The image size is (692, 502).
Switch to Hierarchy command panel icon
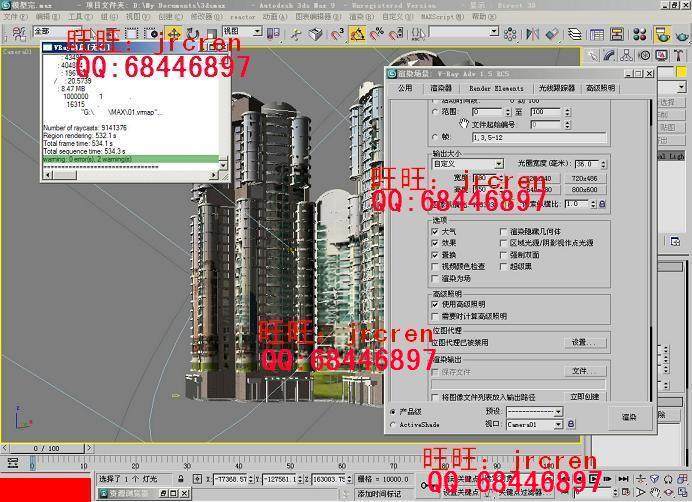point(626,55)
